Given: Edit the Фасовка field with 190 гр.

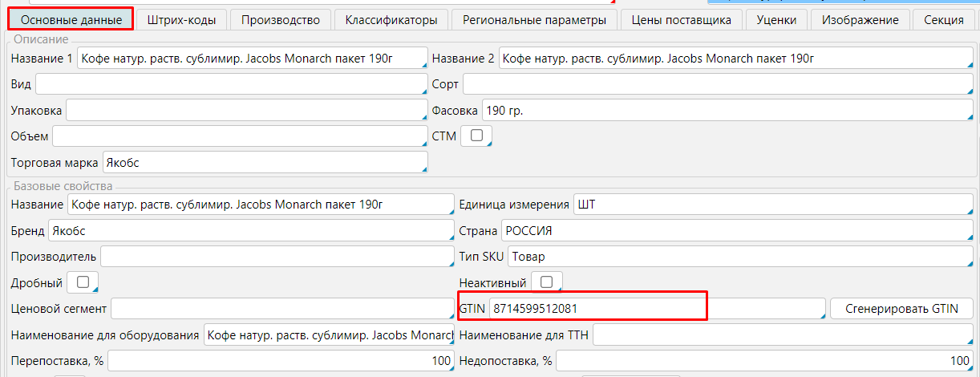Looking at the screenshot, I should [x=726, y=111].
